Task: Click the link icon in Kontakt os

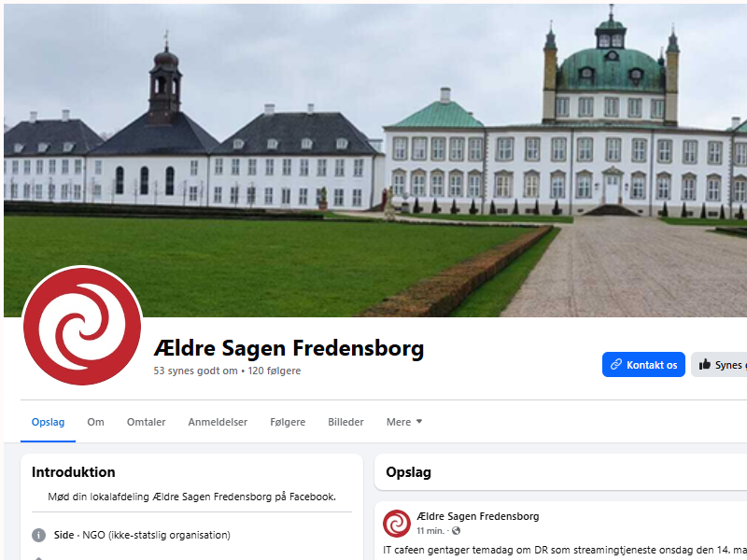Action: 616,365
